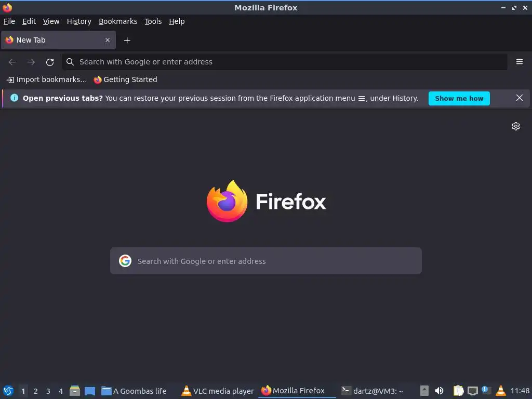Click the info icon in notification bar
This screenshot has width=532, height=399.
[14, 98]
